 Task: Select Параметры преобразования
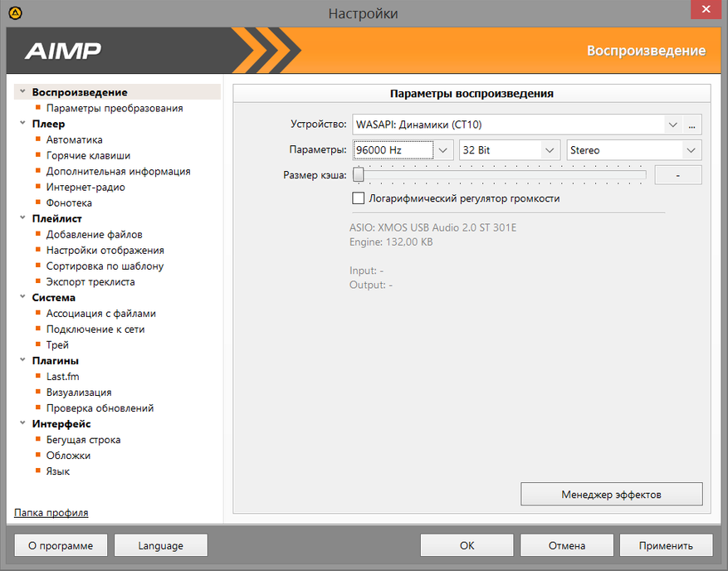tap(115, 108)
